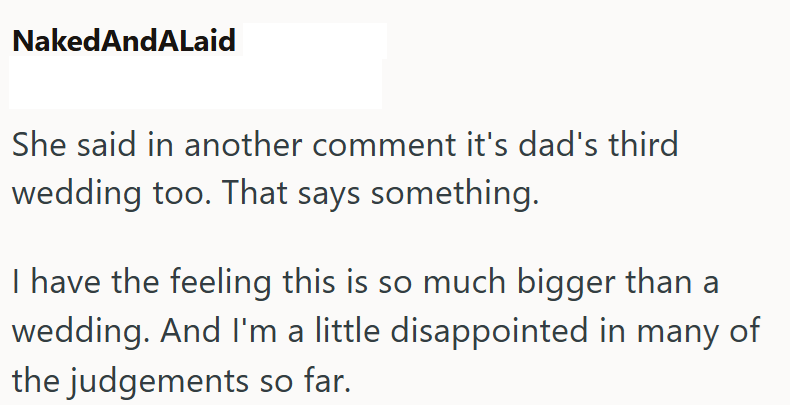Click the line beginning "I have the feeling"

tap(365, 281)
